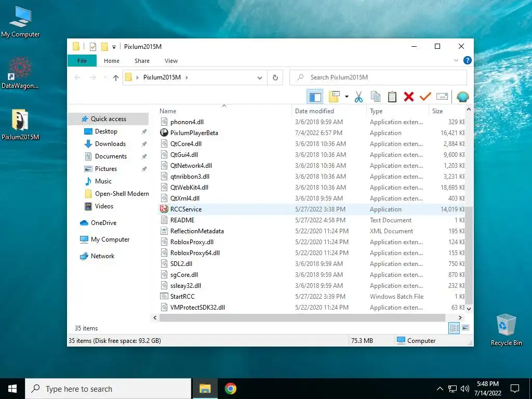Click the Cut scissors icon
This screenshot has width=532, height=399.
(358, 97)
